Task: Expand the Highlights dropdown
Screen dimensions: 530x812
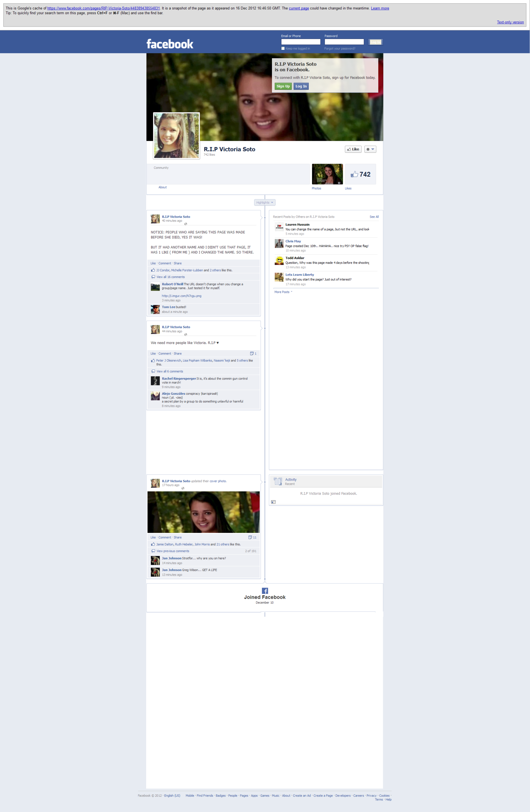Action: [265, 202]
